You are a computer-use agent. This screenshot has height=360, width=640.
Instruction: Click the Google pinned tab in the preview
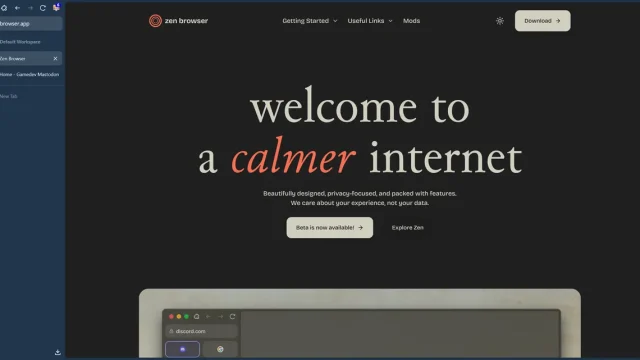[x=220, y=349]
